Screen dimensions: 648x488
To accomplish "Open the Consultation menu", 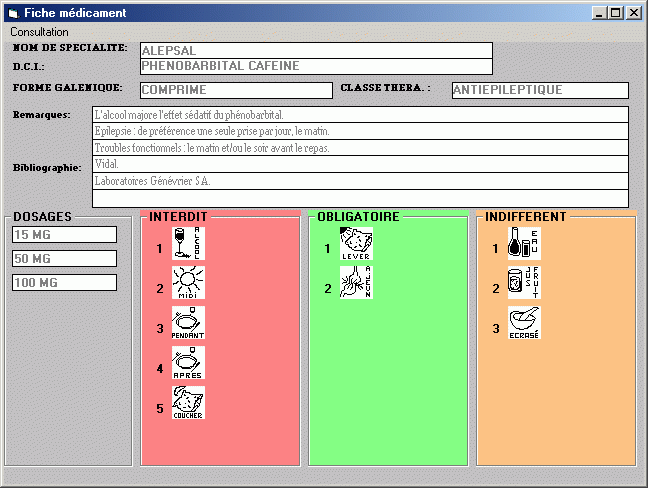I will (39, 32).
